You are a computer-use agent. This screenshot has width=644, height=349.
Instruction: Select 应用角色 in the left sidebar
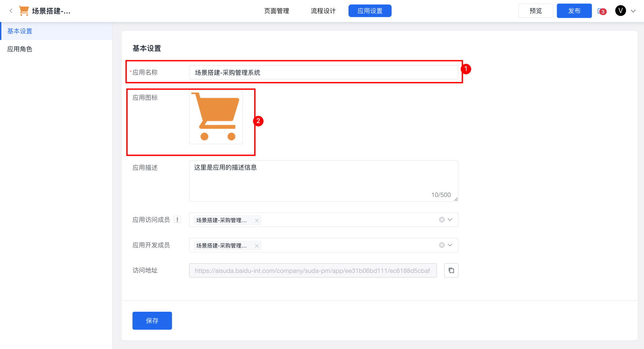click(20, 49)
